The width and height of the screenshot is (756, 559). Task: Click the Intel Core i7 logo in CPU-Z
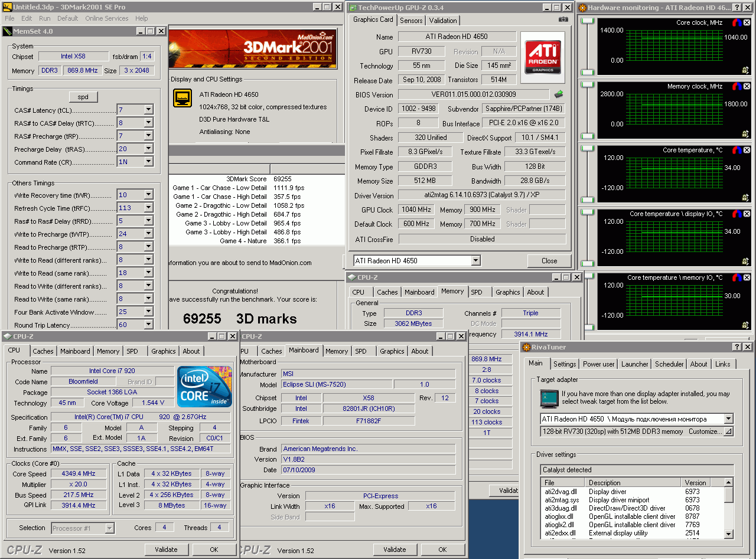pyautogui.click(x=204, y=387)
